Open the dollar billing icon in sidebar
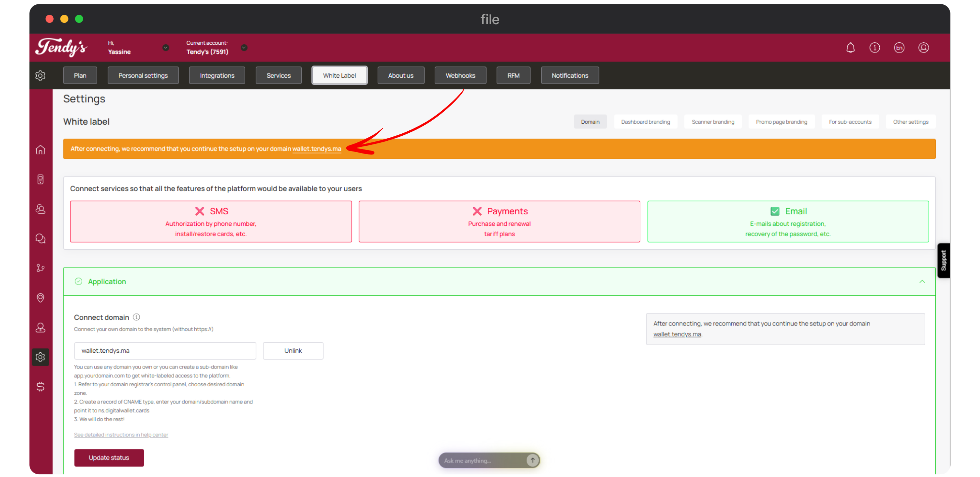980x477 pixels. click(x=40, y=387)
